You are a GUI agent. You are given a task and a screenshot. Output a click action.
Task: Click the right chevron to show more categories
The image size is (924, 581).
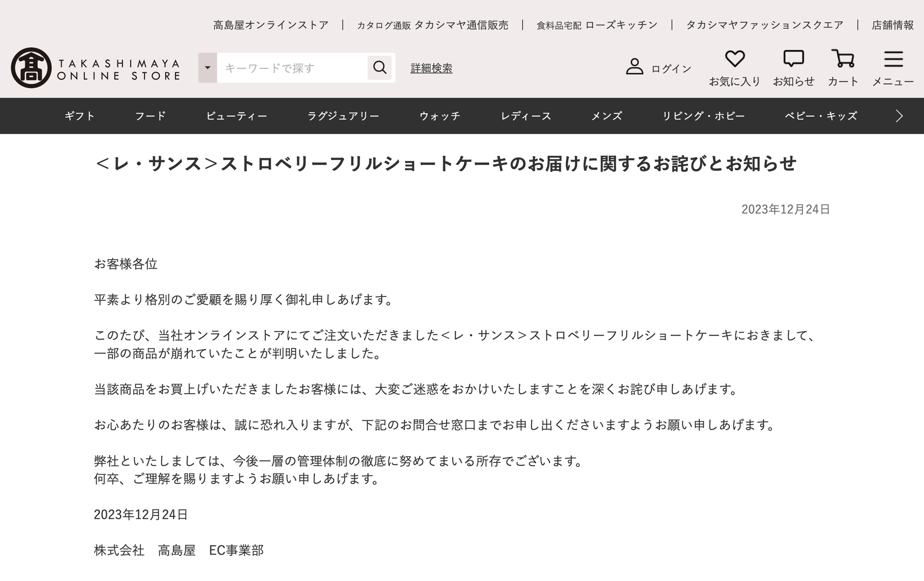899,116
